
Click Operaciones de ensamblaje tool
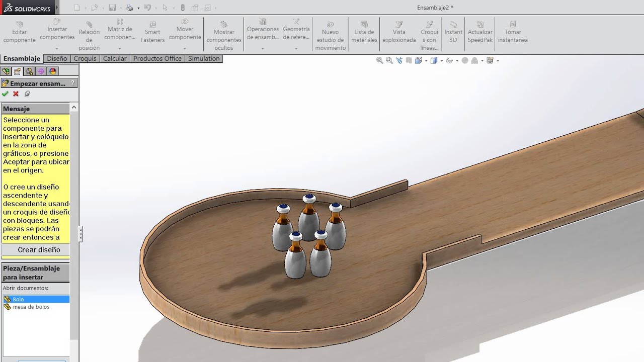click(263, 29)
